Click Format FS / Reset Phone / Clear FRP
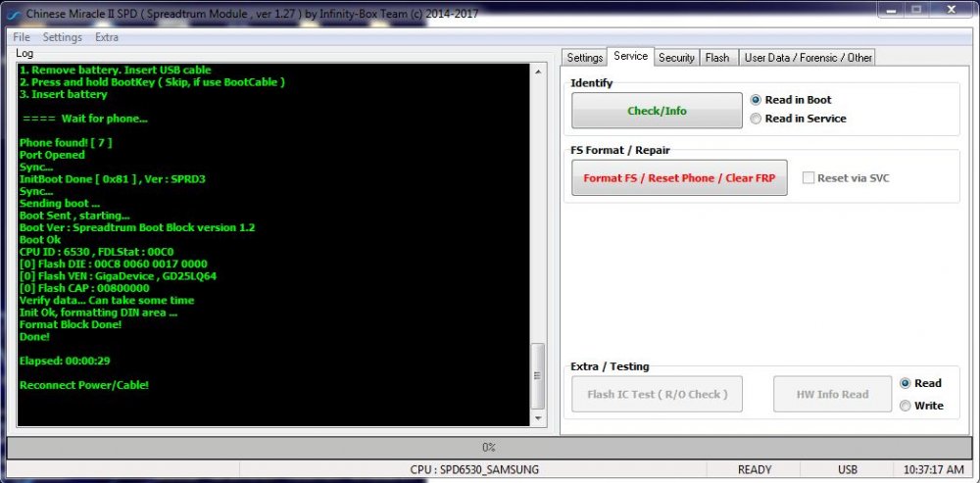 point(679,178)
